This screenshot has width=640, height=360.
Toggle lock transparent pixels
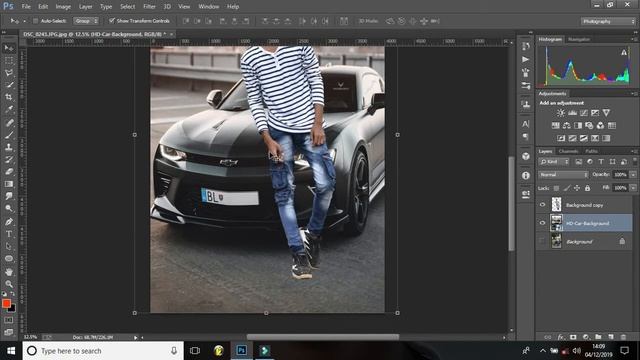tap(556, 188)
